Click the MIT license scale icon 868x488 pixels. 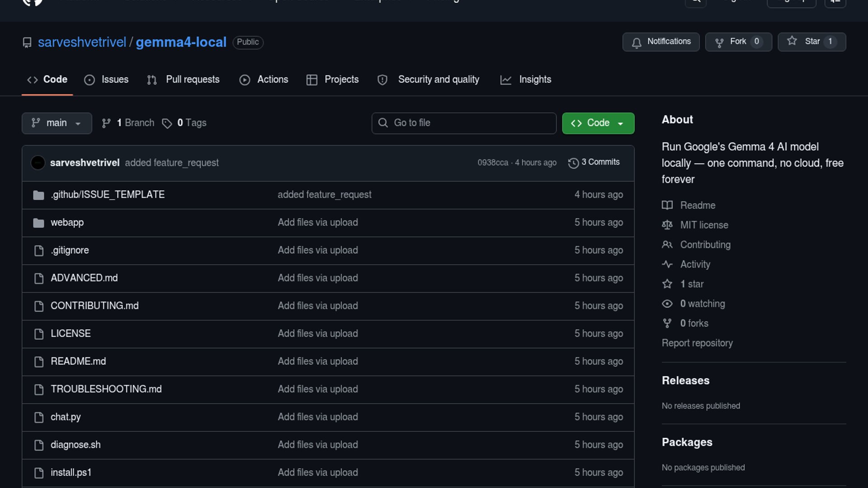(x=667, y=225)
